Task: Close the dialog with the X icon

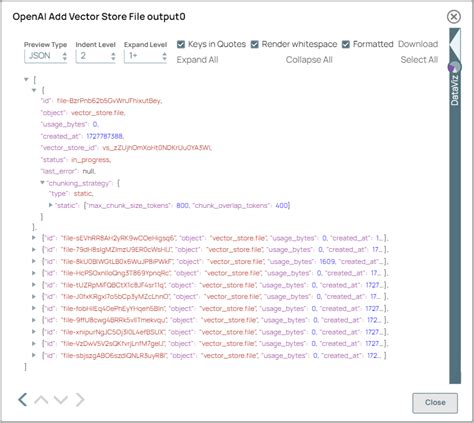Action: 454,17
